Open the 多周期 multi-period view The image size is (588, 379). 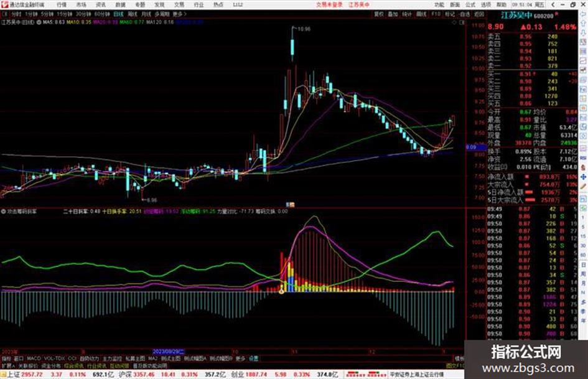coord(162,14)
